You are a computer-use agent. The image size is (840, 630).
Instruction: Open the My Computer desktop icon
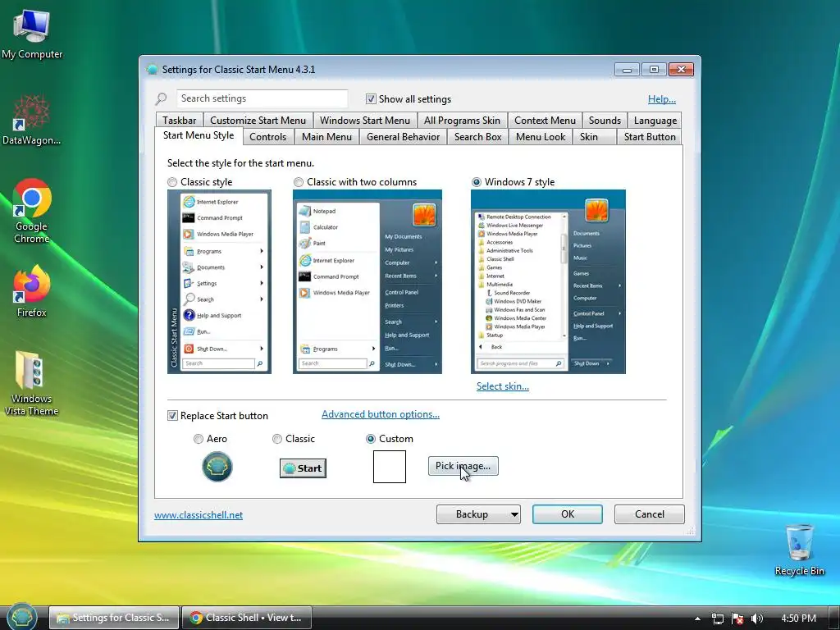coord(32,33)
